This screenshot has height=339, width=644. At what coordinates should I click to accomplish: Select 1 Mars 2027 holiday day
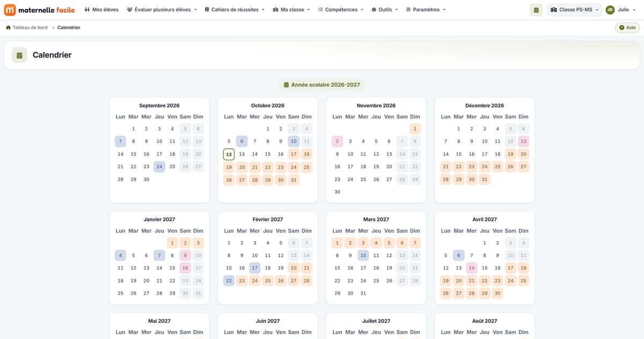coord(337,242)
